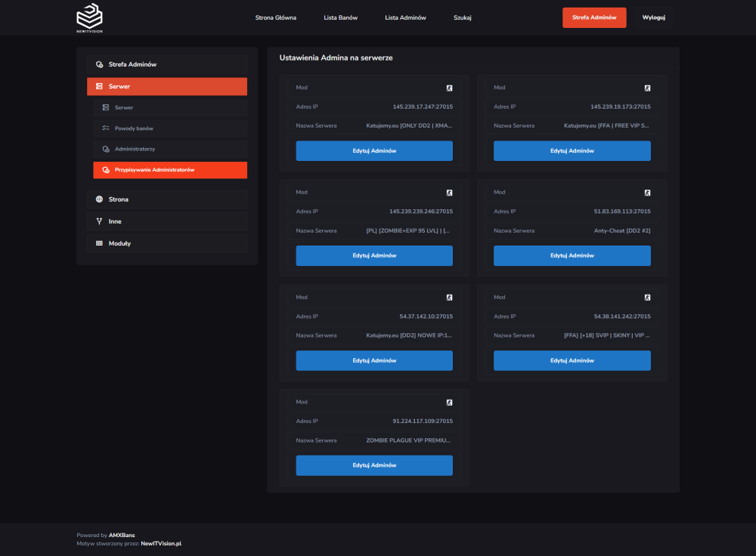
Task: Click the Strona globe icon
Action: click(x=99, y=199)
